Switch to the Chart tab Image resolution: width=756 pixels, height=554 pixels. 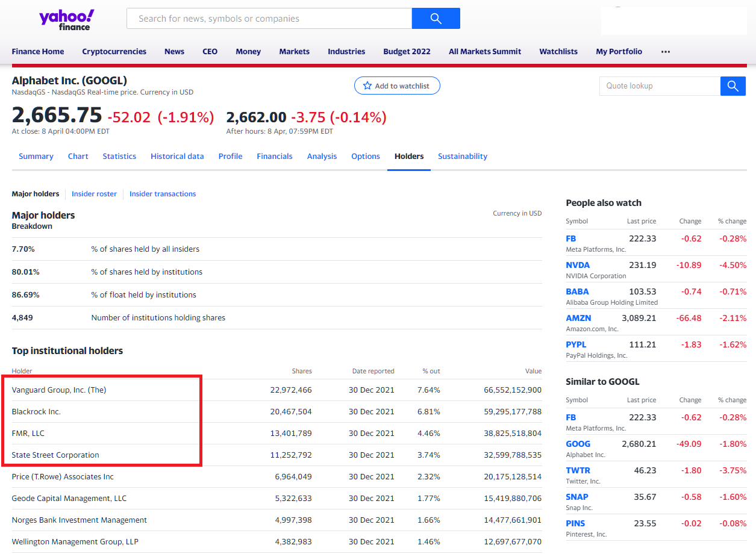click(x=78, y=157)
